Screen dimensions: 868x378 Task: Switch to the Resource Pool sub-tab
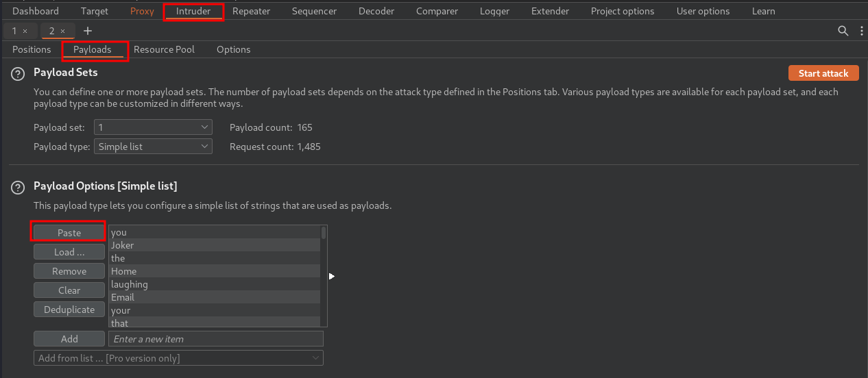[164, 49]
